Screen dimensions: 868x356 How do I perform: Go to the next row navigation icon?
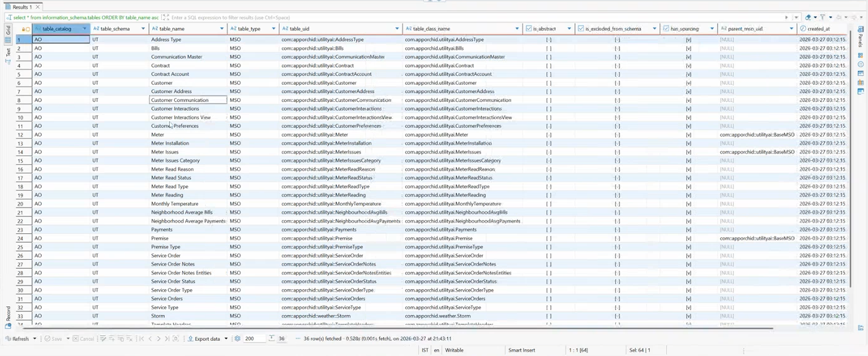159,338
